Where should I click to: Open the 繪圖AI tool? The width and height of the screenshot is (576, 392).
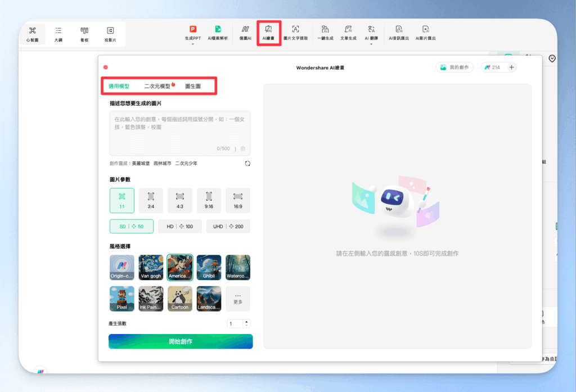(245, 33)
